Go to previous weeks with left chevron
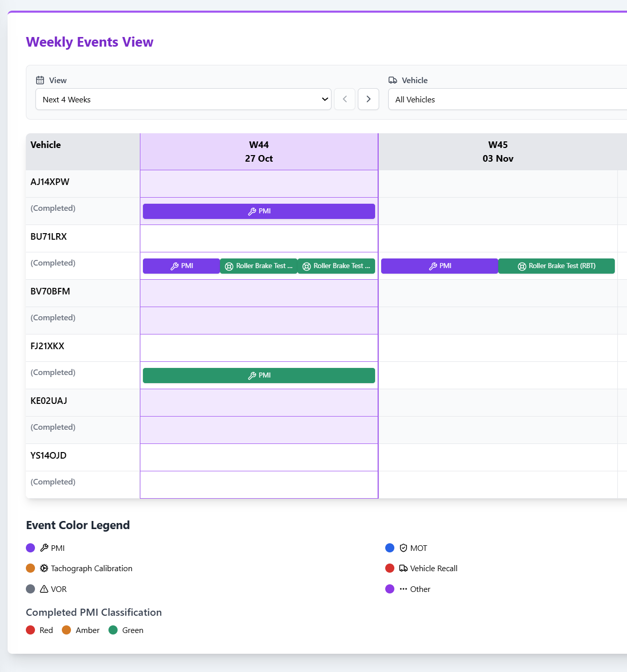 pos(345,99)
